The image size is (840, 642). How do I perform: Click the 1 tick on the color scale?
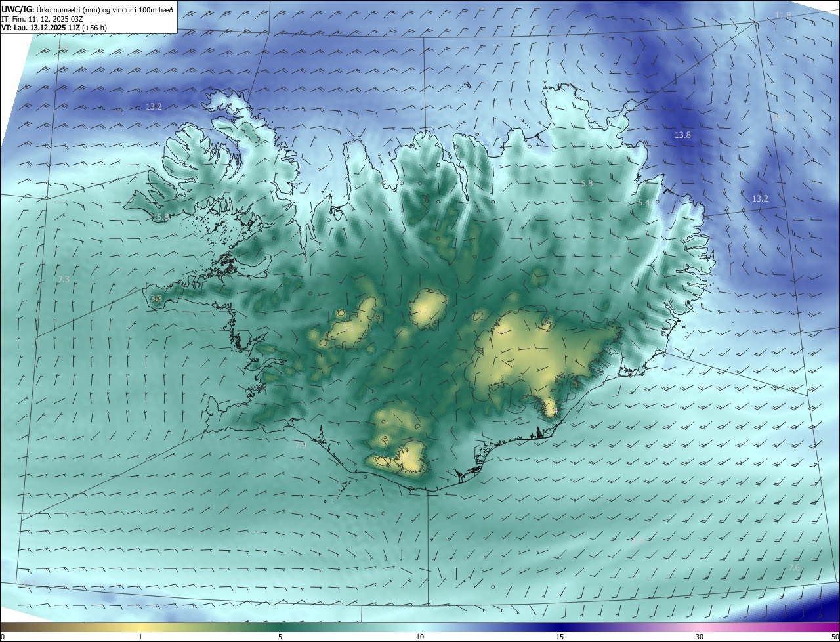coord(140,637)
